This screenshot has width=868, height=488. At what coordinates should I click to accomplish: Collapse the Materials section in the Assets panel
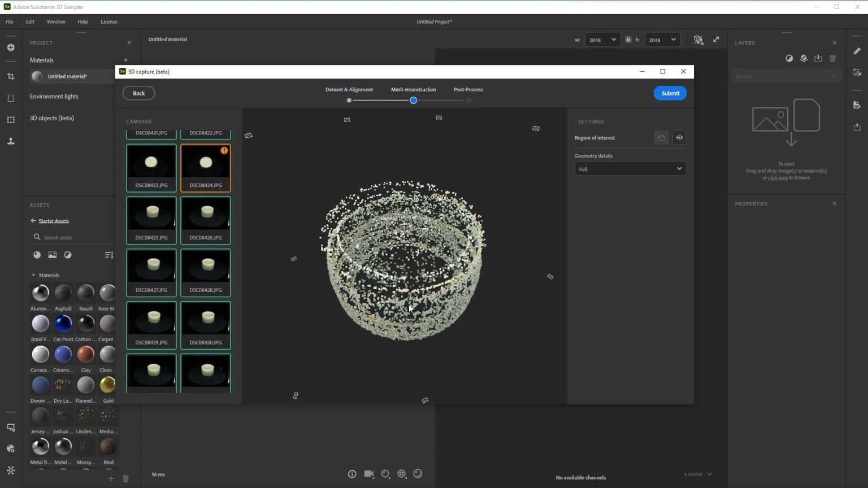point(33,274)
